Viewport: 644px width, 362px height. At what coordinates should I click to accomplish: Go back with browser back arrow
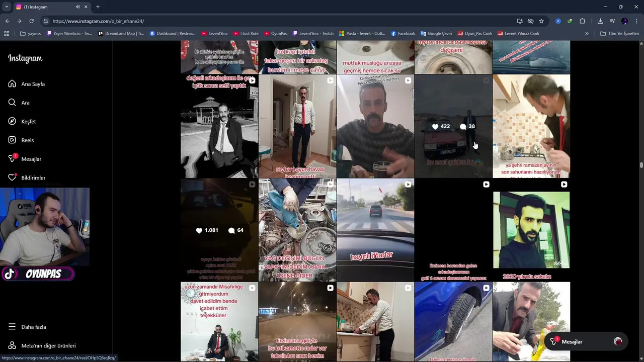tap(7, 21)
